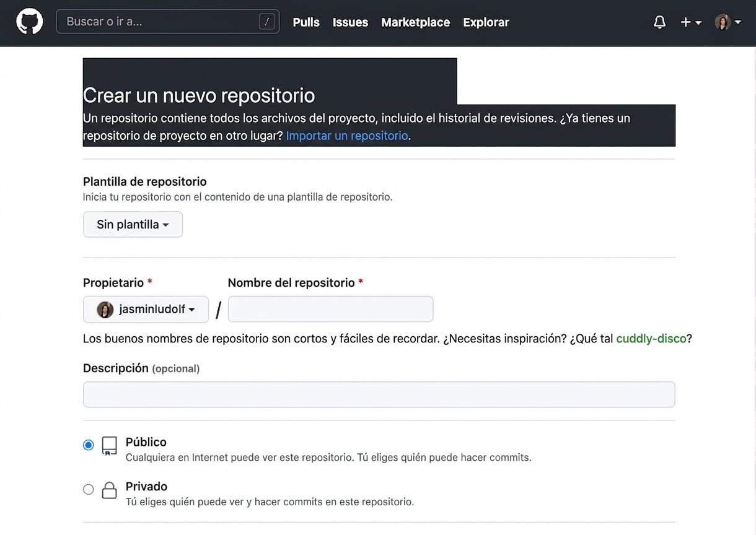The height and width of the screenshot is (535, 756).
Task: Open the Sin plantilla dropdown
Action: click(x=133, y=225)
